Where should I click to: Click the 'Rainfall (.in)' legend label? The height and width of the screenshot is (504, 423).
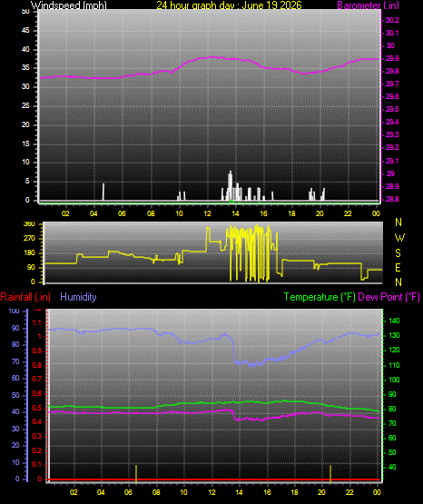tap(25, 297)
